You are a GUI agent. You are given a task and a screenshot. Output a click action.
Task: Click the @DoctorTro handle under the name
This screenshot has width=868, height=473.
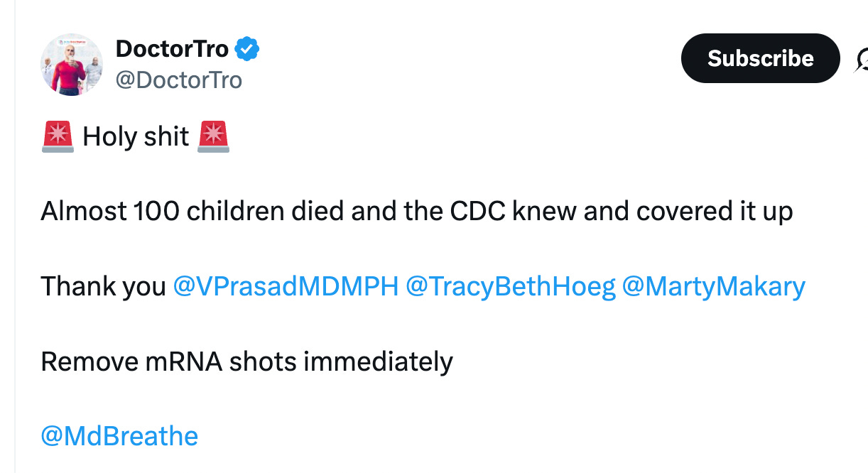click(179, 80)
